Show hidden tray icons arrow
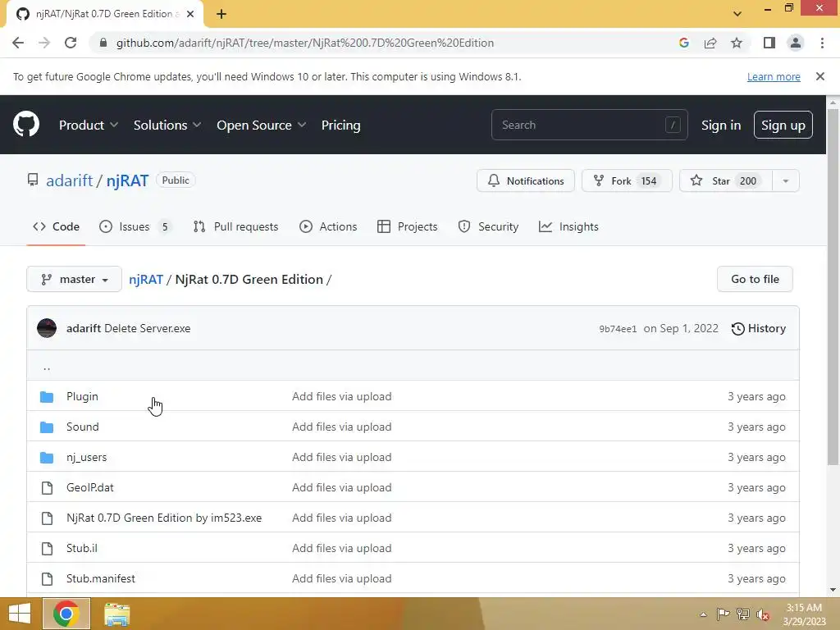This screenshot has width=840, height=630. [703, 614]
